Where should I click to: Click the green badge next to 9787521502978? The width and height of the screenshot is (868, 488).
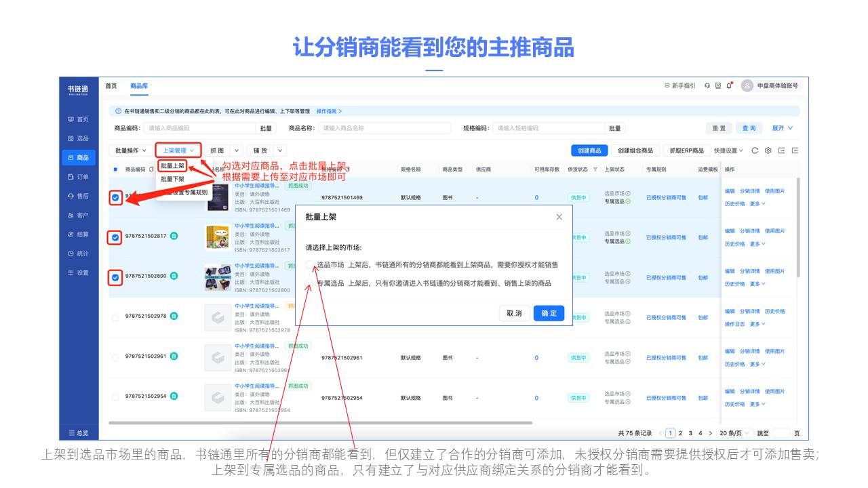tap(174, 316)
